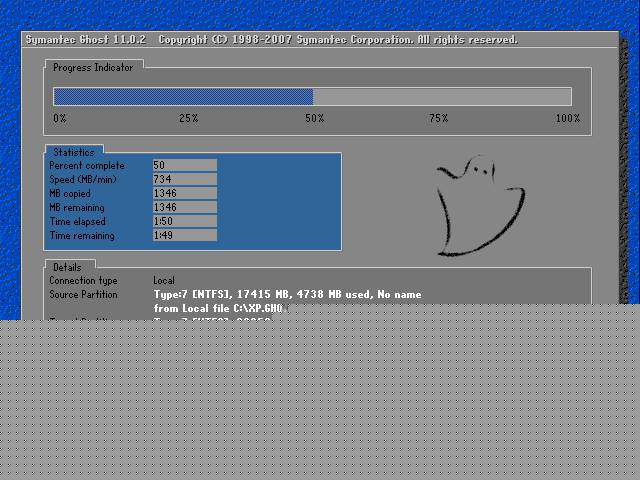Screen dimensions: 640x480
Task: Click the MB remaining value field
Action: (185, 207)
